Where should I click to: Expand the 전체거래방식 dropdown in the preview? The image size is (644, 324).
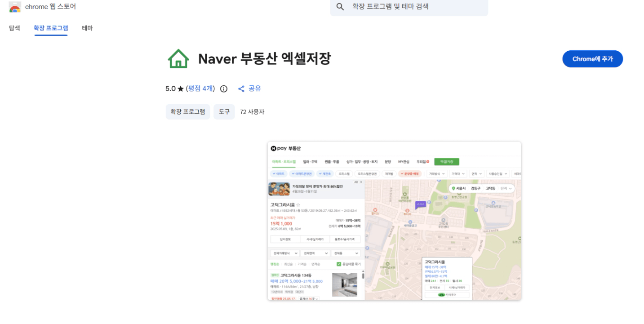coord(284,253)
